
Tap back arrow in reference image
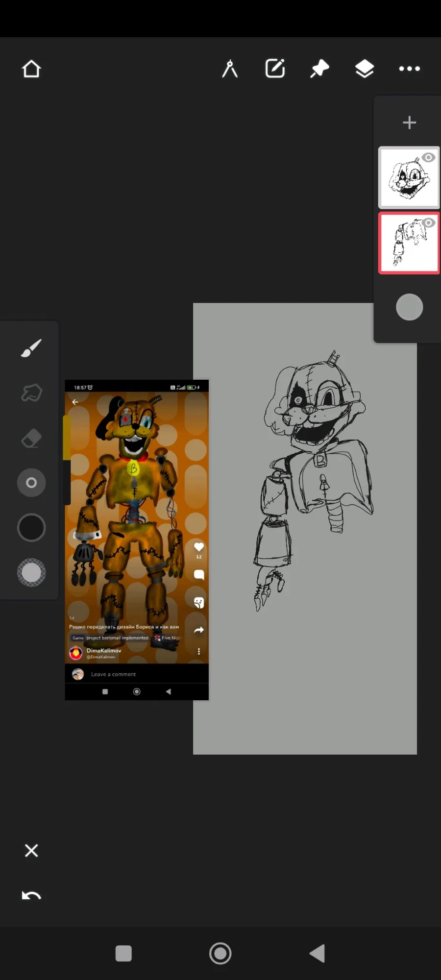point(75,402)
